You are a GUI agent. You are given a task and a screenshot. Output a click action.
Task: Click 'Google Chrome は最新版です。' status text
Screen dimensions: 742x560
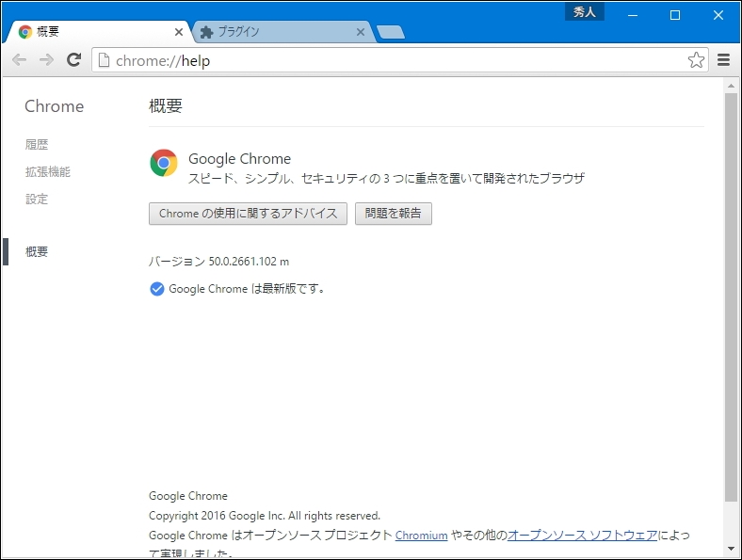247,289
